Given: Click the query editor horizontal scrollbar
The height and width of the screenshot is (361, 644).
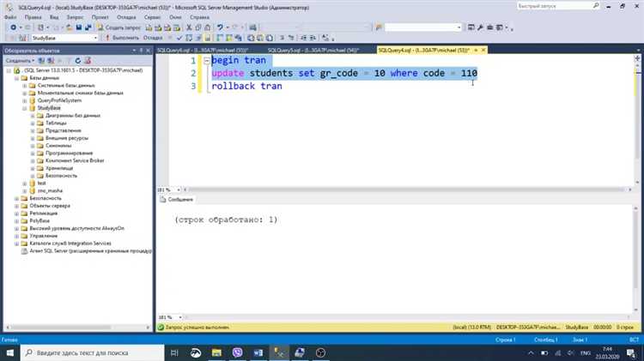Looking at the screenshot, I should click(x=407, y=190).
